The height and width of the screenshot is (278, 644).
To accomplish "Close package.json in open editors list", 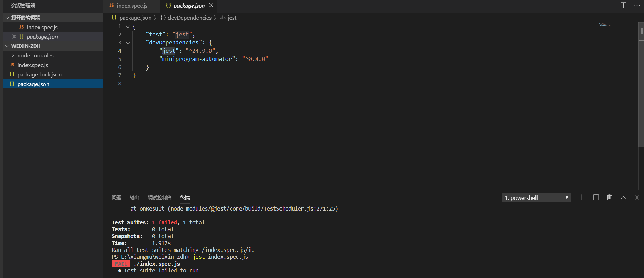I will coord(14,36).
